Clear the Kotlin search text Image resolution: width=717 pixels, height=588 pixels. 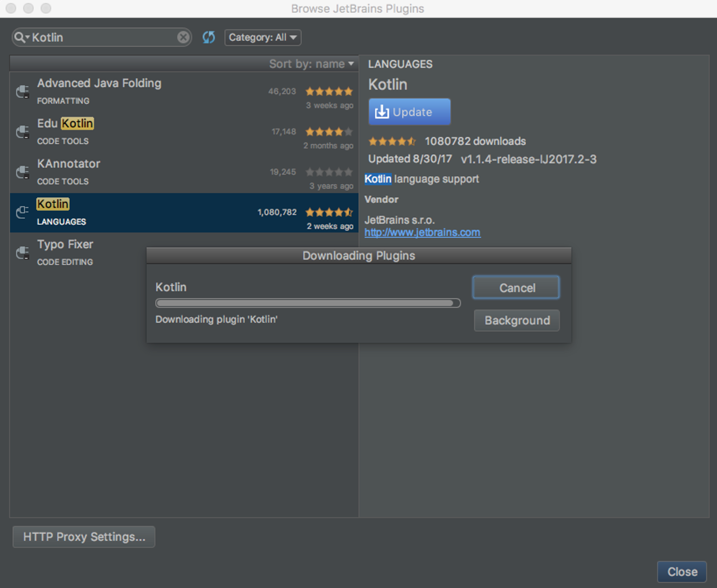[183, 37]
